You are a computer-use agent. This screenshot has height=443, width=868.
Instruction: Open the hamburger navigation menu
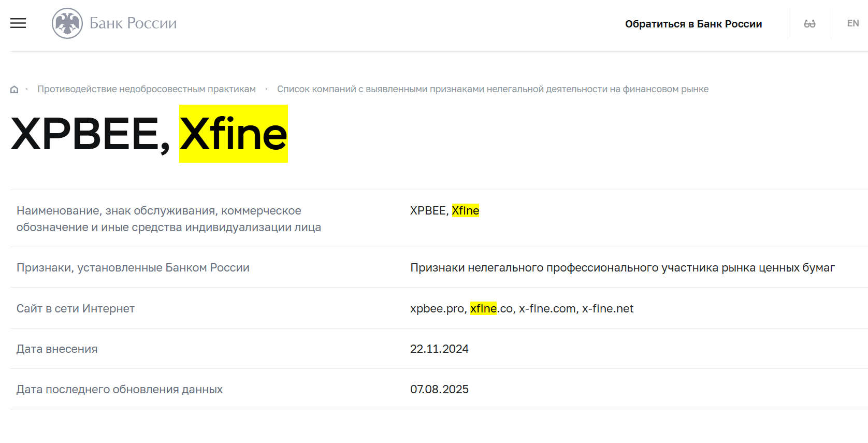click(x=18, y=23)
